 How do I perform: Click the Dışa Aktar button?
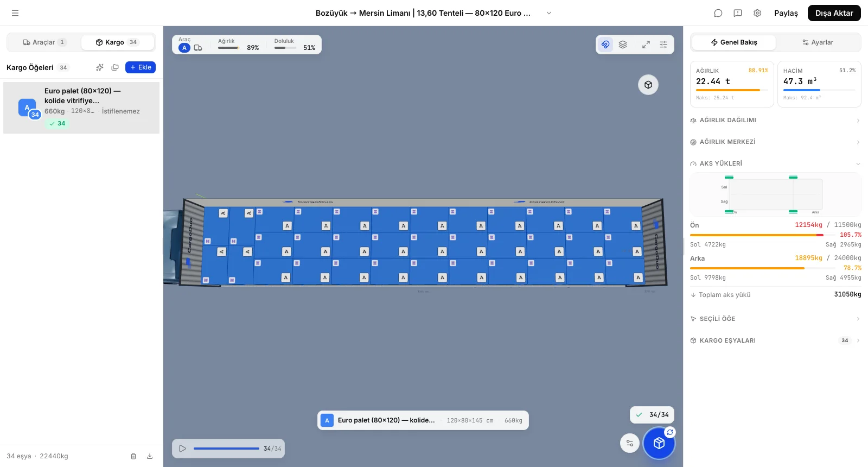[834, 13]
